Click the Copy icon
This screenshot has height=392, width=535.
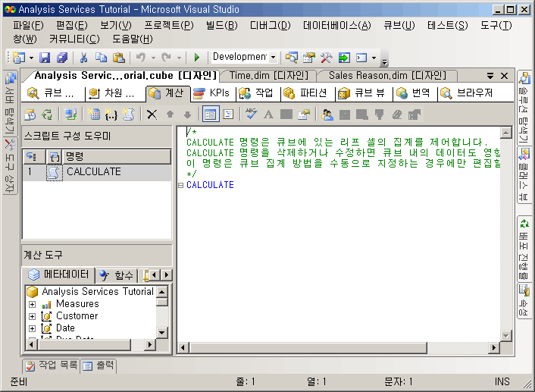(101, 58)
